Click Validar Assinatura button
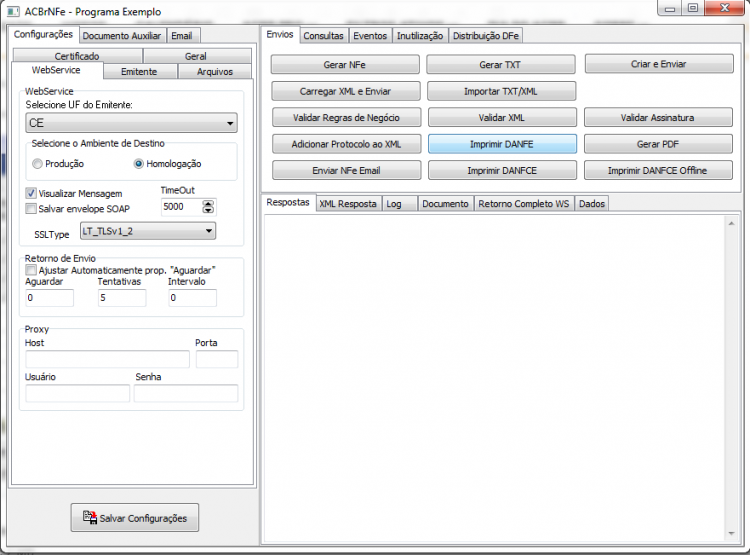 [x=658, y=118]
